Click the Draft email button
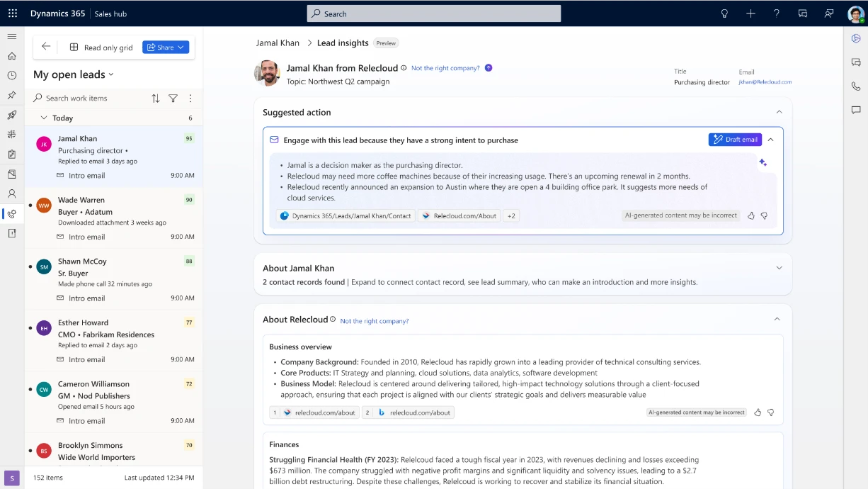This screenshot has height=489, width=868. point(734,140)
